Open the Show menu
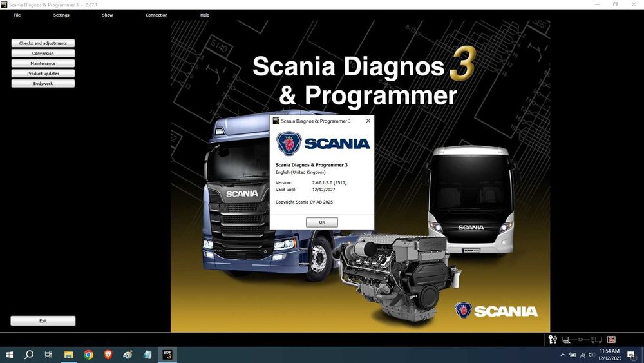The height and width of the screenshot is (363, 644). pyautogui.click(x=108, y=15)
